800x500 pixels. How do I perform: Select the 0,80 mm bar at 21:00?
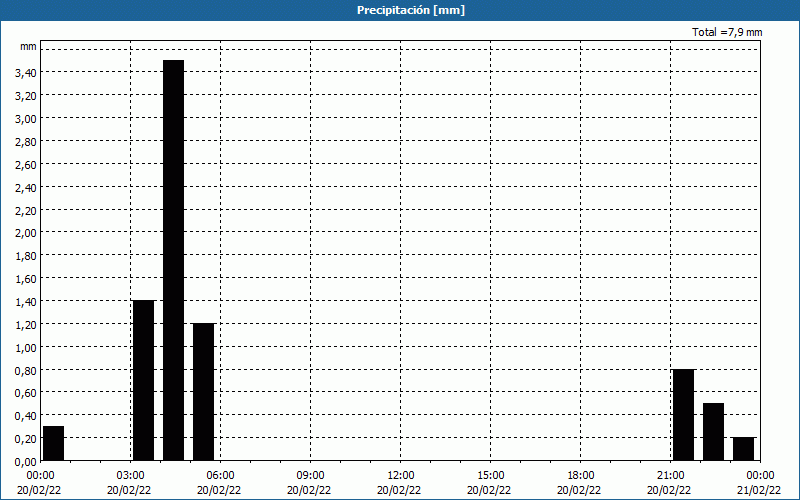point(684,415)
